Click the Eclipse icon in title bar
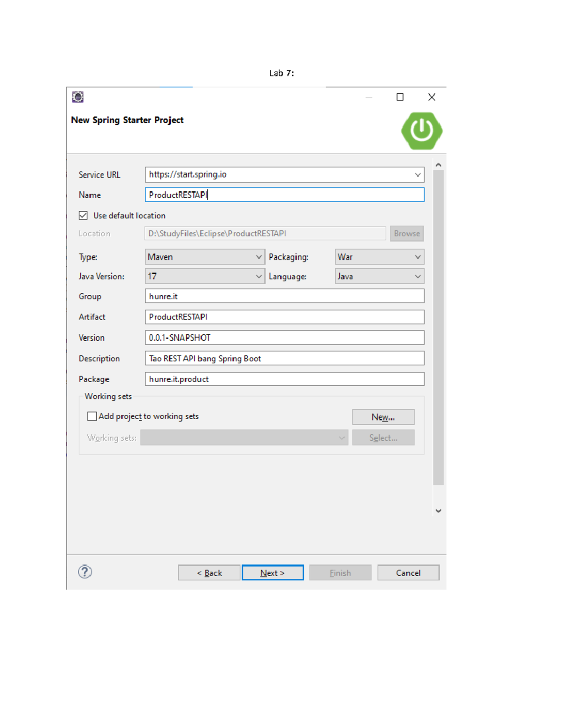Image resolution: width=563 pixels, height=728 pixels. (78, 97)
